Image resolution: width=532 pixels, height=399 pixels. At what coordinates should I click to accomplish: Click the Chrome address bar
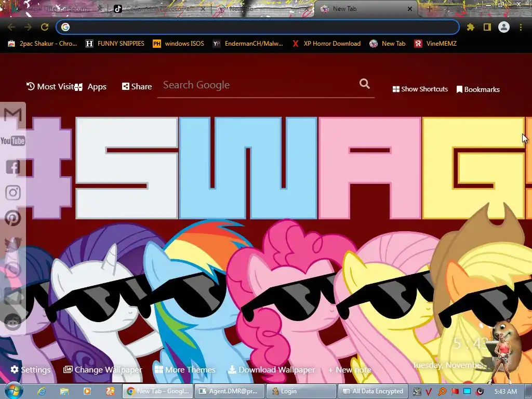coord(258,27)
